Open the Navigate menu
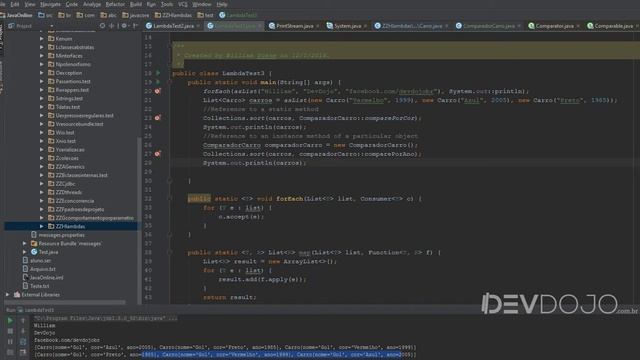This screenshot has width=640, height=360. [x=51, y=4]
